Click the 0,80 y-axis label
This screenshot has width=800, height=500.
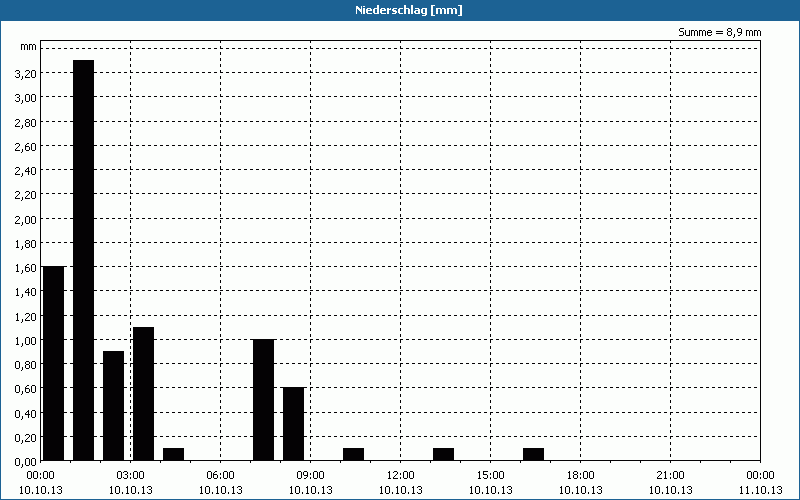pos(26,365)
